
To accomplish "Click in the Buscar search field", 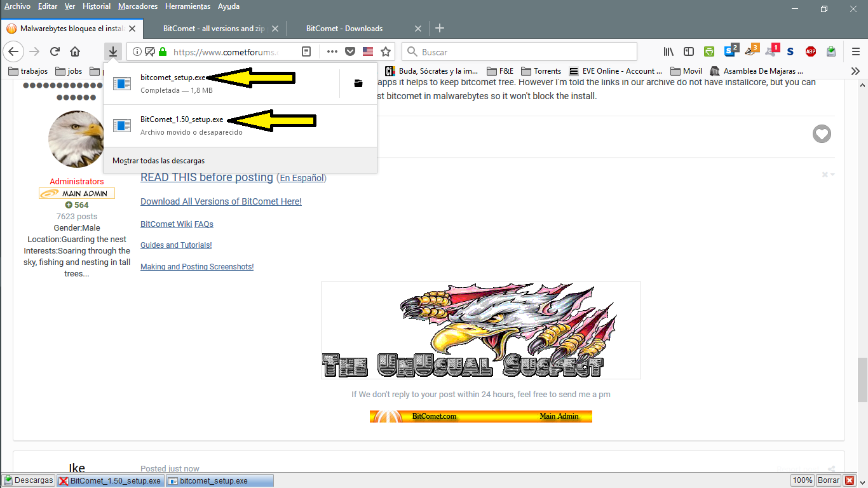I will (x=521, y=51).
